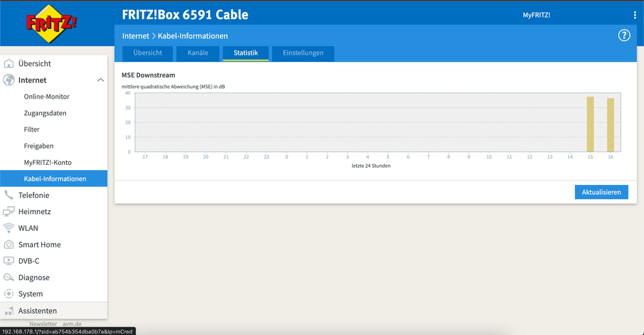Open the Einstellungen tab
This screenshot has width=644, height=335.
click(x=303, y=53)
